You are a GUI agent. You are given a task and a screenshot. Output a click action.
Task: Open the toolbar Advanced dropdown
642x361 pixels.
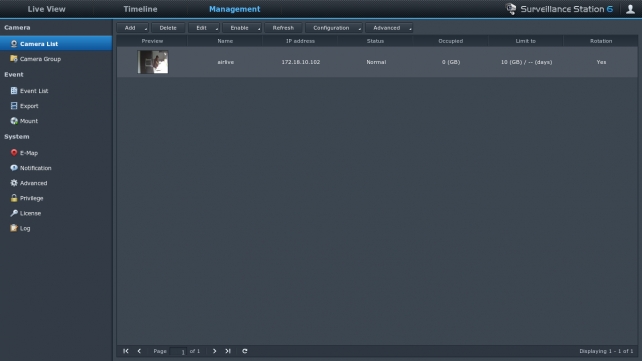coord(389,28)
